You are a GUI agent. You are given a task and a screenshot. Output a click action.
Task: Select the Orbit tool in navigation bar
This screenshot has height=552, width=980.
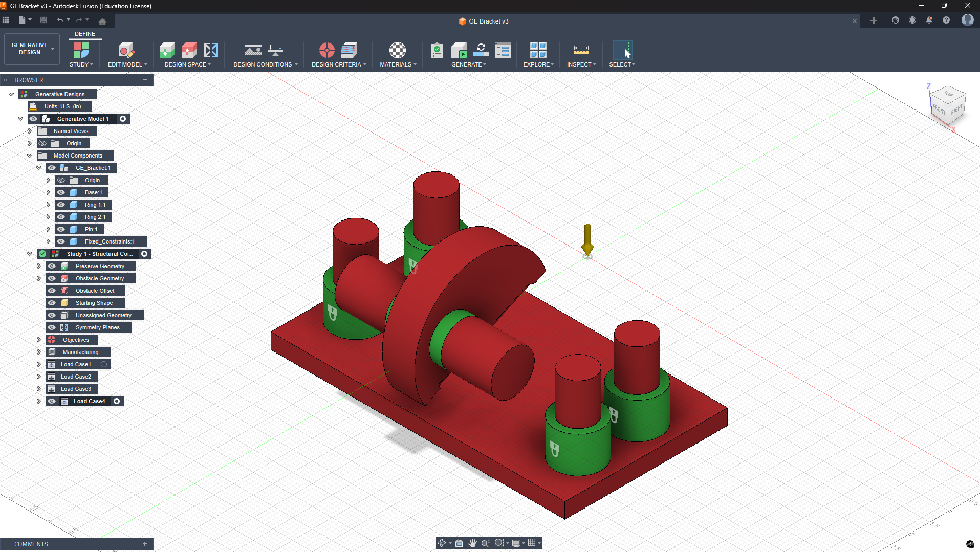click(x=442, y=543)
